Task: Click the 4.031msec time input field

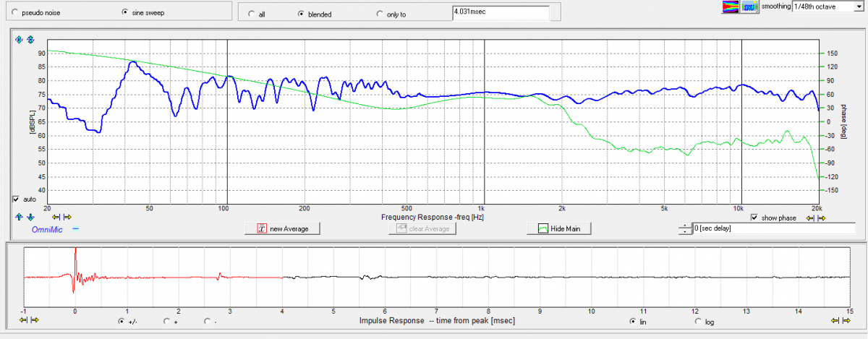Action: click(500, 12)
